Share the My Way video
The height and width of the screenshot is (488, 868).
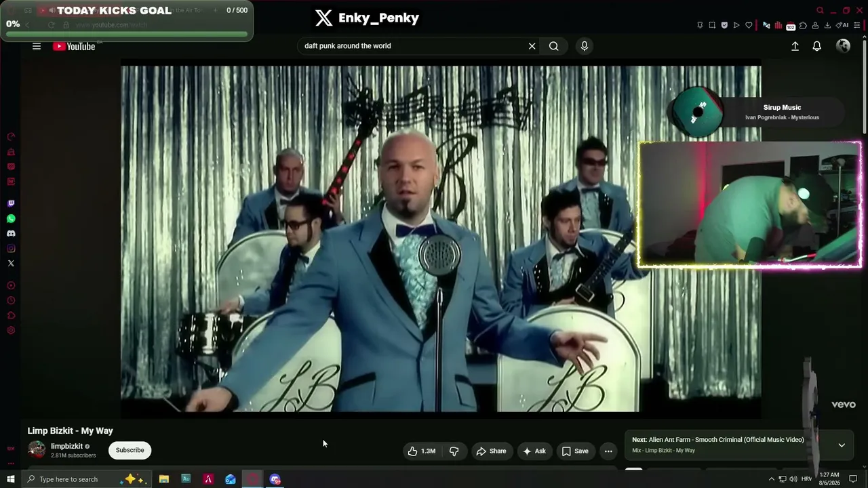pos(491,451)
